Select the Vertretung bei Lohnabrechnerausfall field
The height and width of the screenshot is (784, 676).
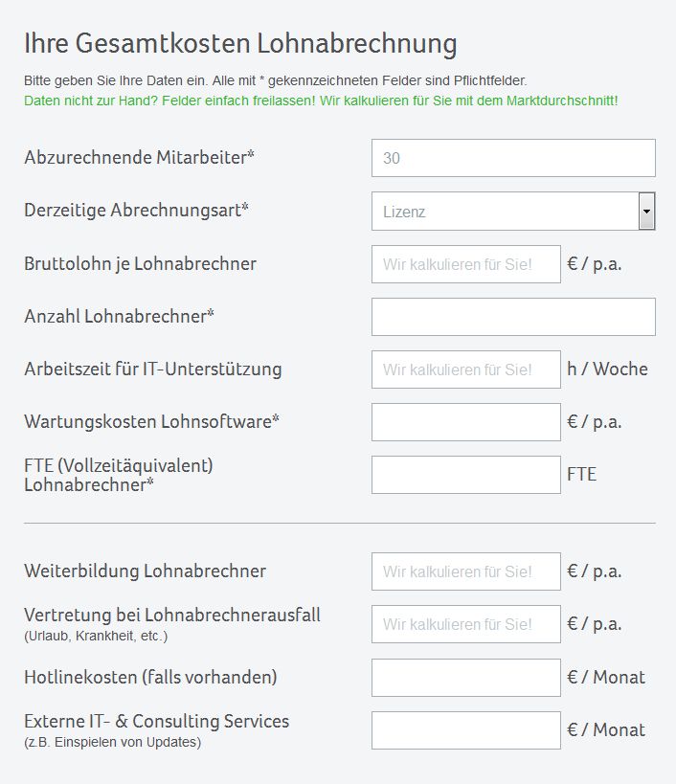point(466,624)
